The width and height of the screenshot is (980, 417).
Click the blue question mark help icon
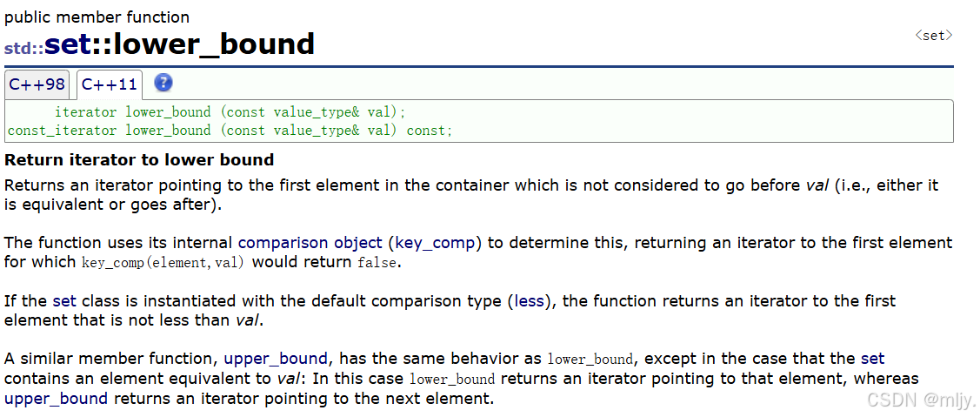[163, 84]
